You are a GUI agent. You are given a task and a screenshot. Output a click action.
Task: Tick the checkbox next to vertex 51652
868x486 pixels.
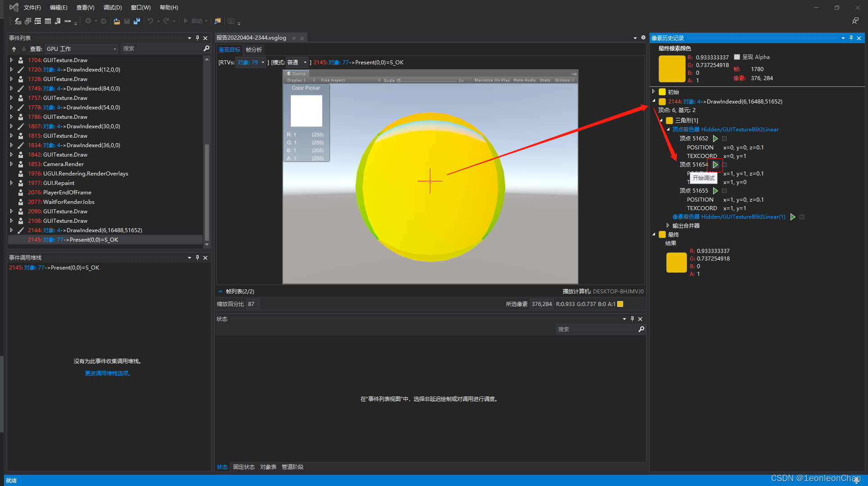(x=724, y=139)
